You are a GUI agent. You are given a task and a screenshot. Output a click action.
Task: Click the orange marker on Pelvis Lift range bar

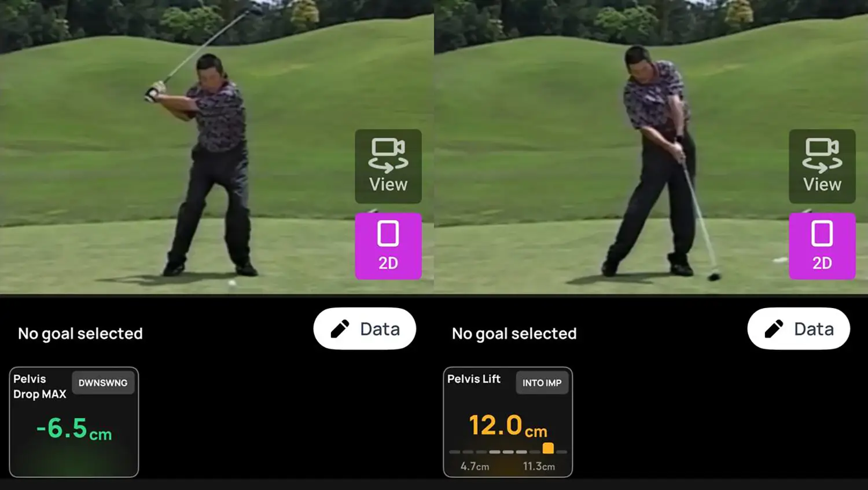pos(548,448)
